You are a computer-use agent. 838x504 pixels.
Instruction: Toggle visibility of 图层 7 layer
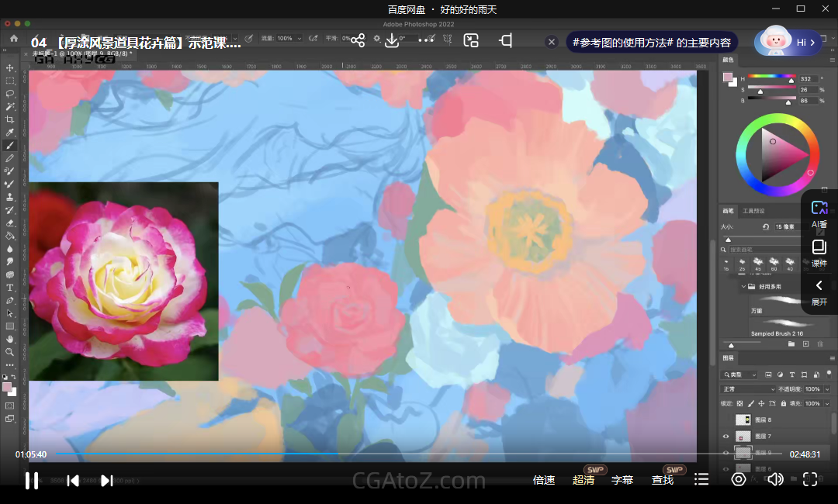click(x=726, y=437)
